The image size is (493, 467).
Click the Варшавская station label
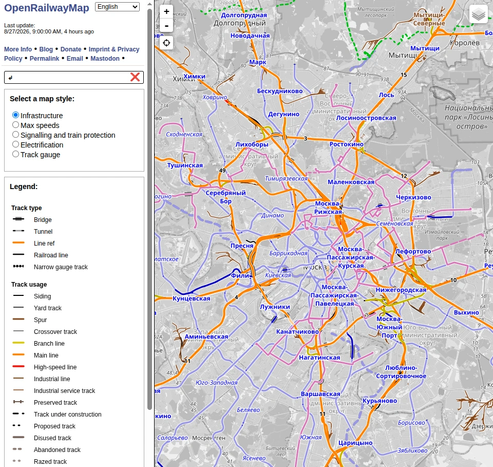tap(320, 394)
